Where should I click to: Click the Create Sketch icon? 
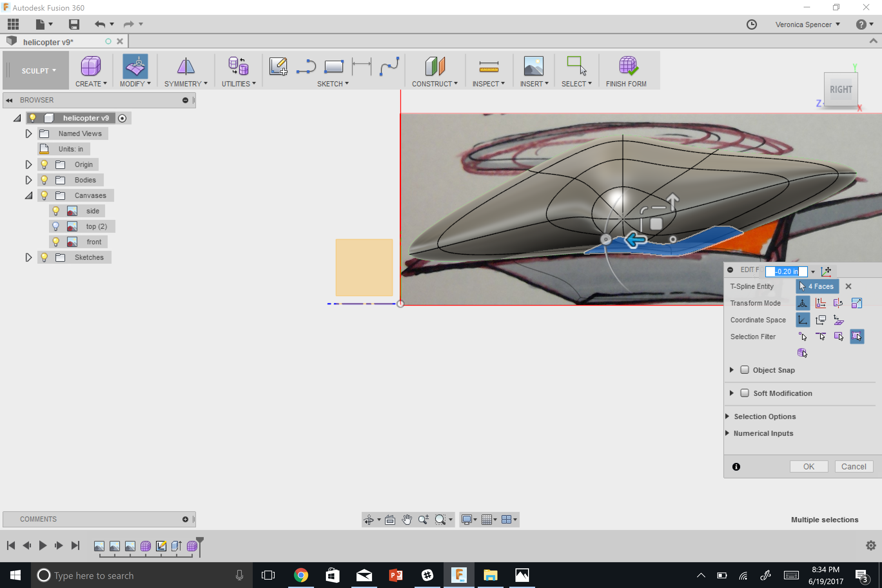(x=278, y=66)
